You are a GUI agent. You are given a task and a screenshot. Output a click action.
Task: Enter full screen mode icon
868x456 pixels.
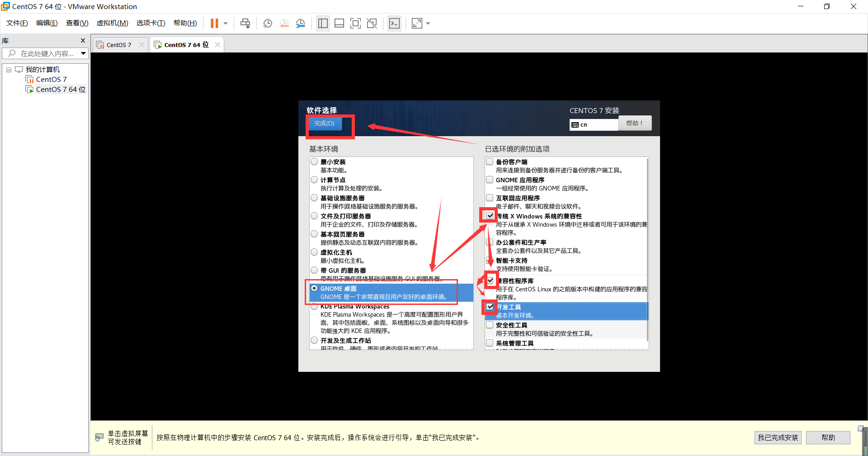pyautogui.click(x=355, y=24)
